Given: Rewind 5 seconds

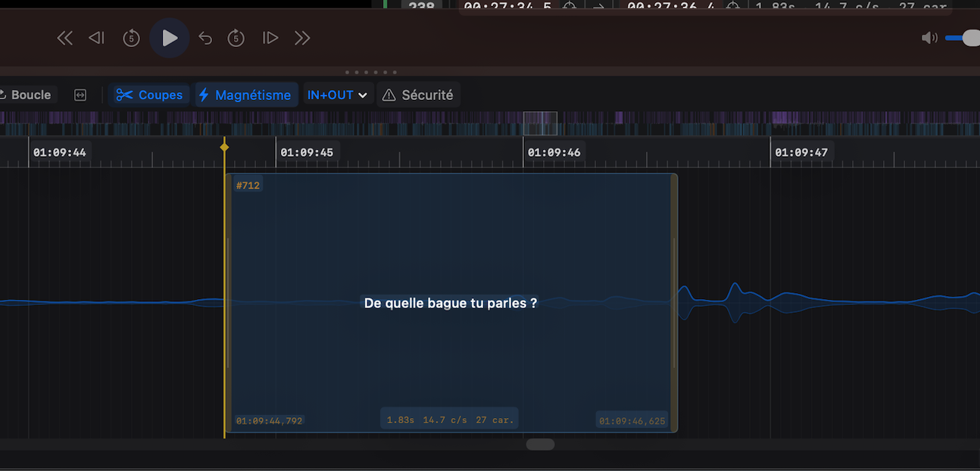Looking at the screenshot, I should [131, 38].
